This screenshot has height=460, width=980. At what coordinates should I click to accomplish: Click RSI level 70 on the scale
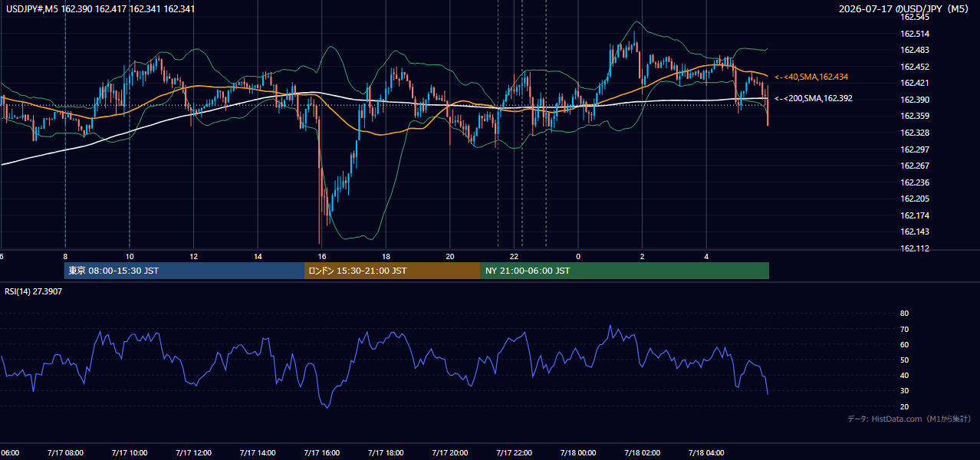point(904,329)
